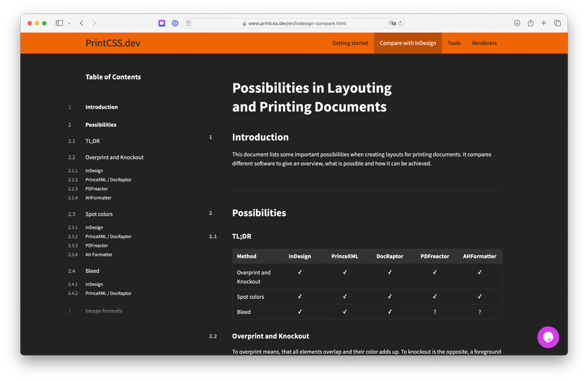The image size is (588, 382).
Task: Click the DocRaptor column header
Action: coord(390,256)
